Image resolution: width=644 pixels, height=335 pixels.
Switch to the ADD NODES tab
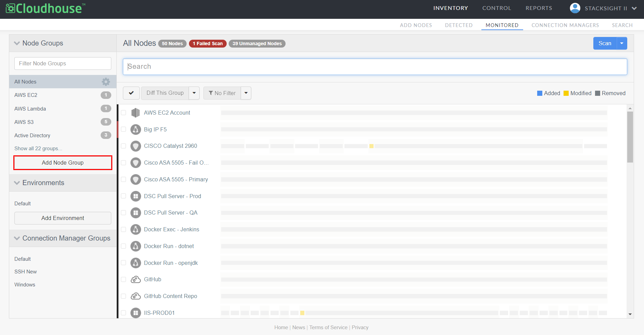tap(416, 25)
